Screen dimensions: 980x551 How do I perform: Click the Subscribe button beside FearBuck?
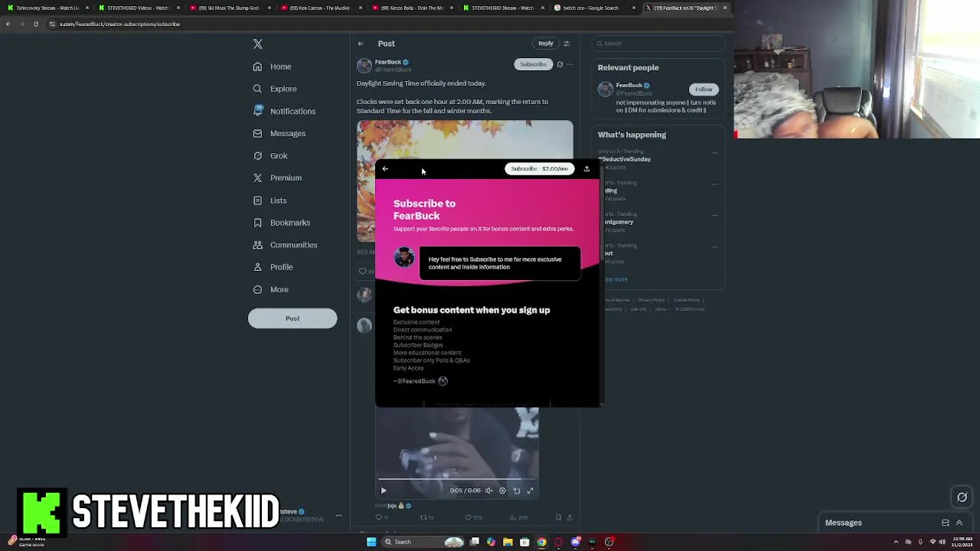pos(533,64)
